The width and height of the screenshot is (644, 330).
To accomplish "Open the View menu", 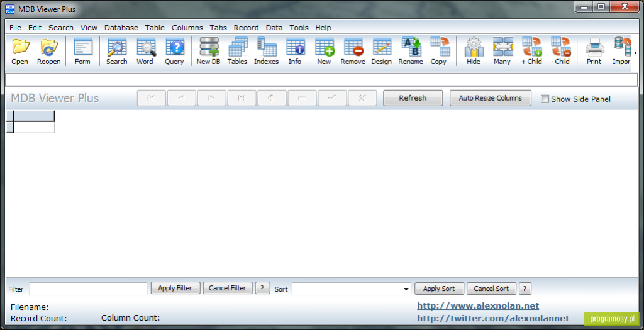I will click(89, 28).
